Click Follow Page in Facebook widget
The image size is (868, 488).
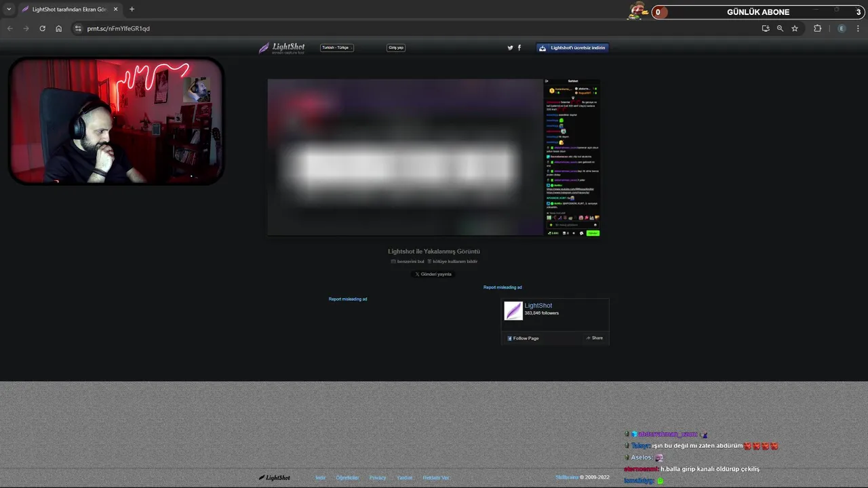point(523,338)
